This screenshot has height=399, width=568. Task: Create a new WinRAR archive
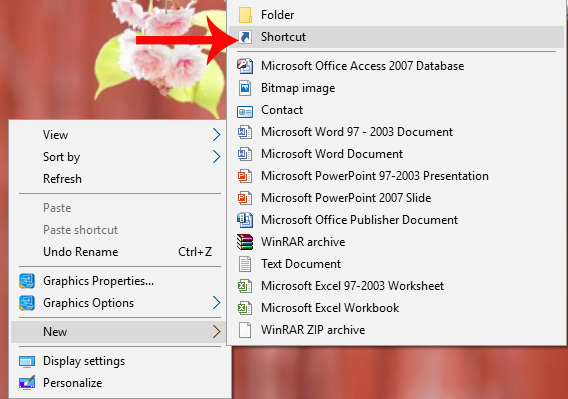tap(396, 242)
